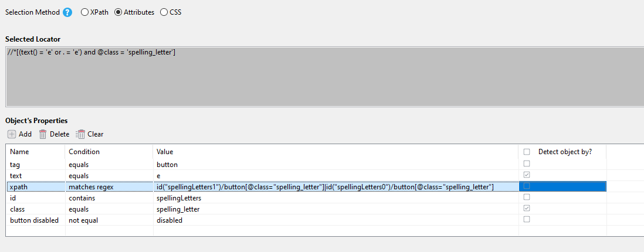Select the CSS radio button
The image size is (644, 252).
[164, 12]
